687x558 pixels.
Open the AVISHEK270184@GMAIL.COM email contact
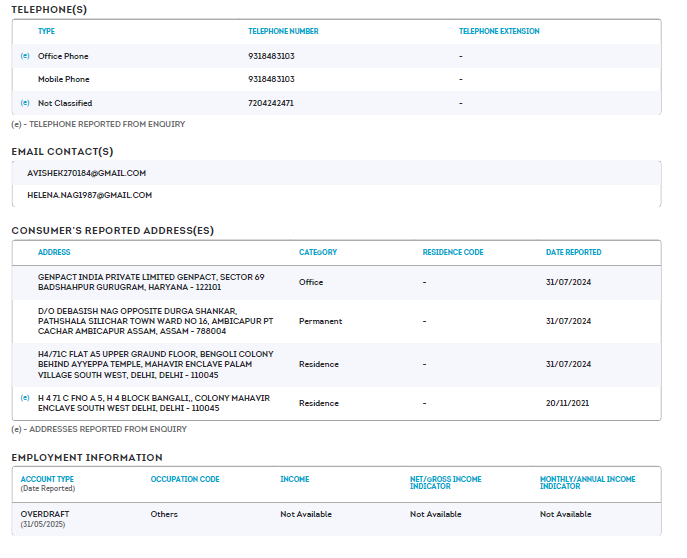[86, 173]
